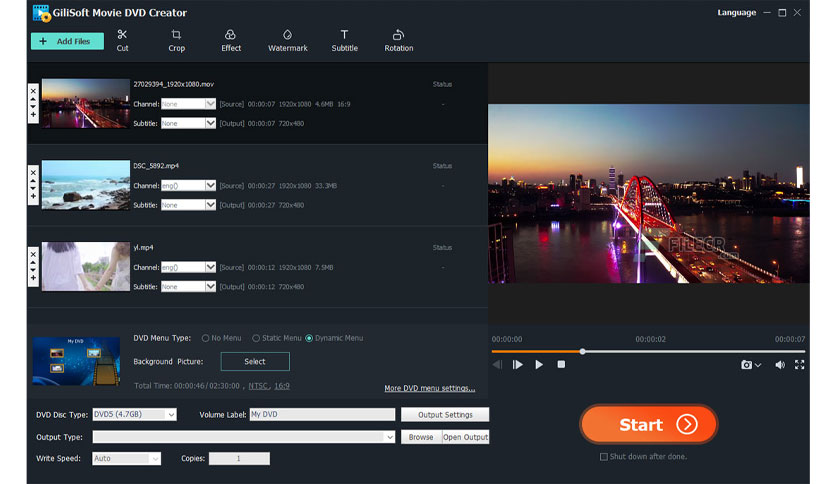Viewport: 836px width, 484px height.
Task: Expand Subtitle dropdown for yl.mp4
Action: (210, 286)
